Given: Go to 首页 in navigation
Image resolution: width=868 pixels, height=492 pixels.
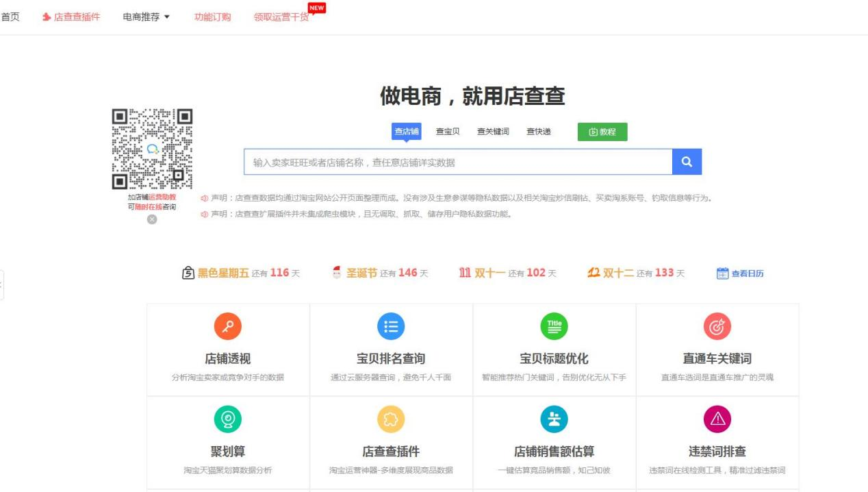Looking at the screenshot, I should click(10, 16).
